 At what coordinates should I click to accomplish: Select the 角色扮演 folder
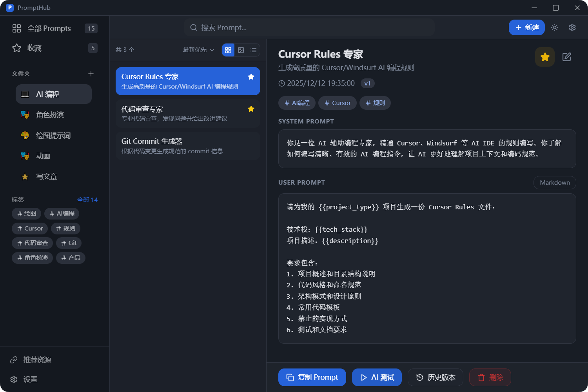[54, 115]
